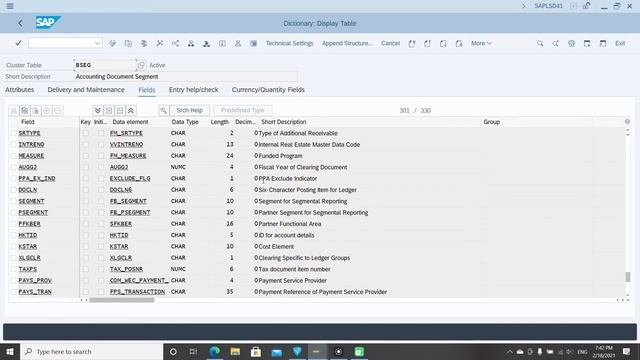Expand the More menu
640x360 pixels.
pos(481,43)
